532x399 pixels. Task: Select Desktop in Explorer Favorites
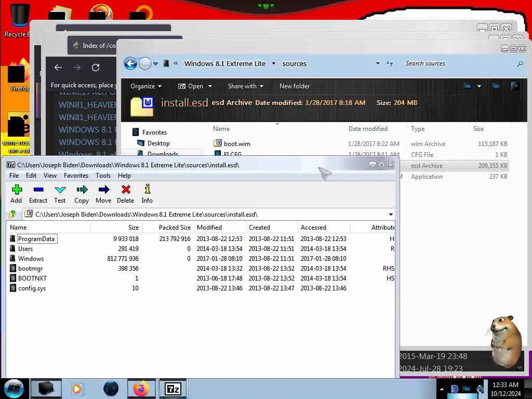coord(158,143)
